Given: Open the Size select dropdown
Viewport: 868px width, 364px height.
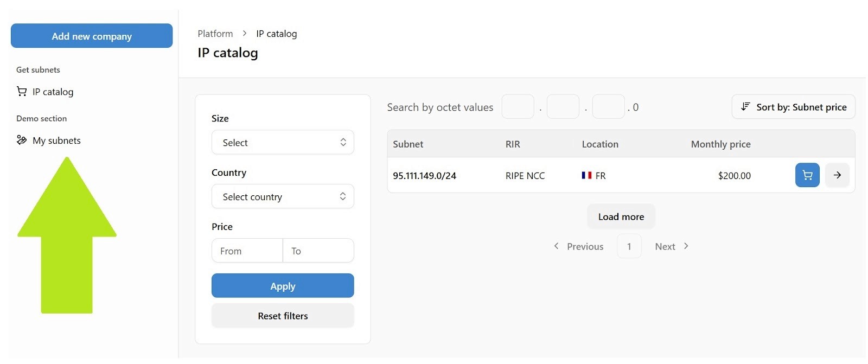Looking at the screenshot, I should (x=283, y=143).
